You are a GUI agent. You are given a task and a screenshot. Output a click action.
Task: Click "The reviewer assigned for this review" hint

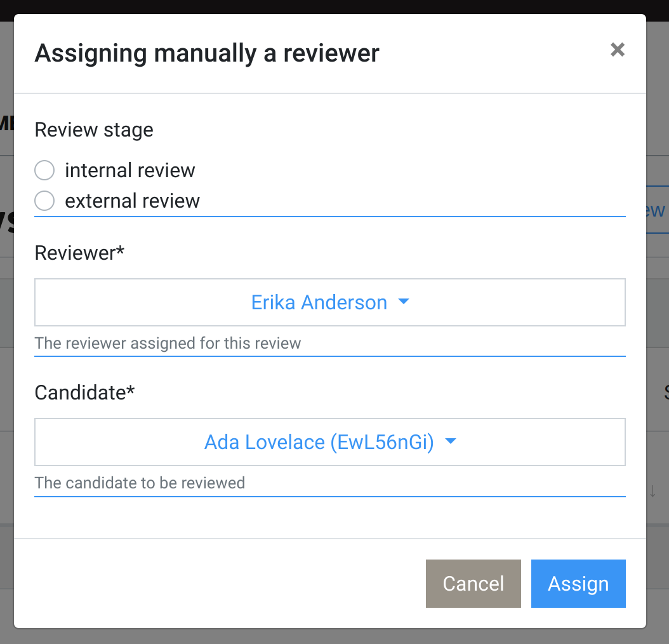pyautogui.click(x=168, y=344)
